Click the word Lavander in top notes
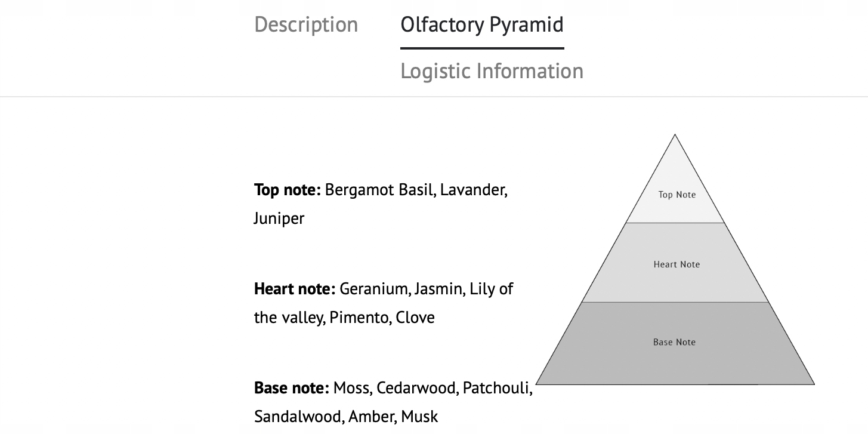The height and width of the screenshot is (434, 868). [474, 190]
